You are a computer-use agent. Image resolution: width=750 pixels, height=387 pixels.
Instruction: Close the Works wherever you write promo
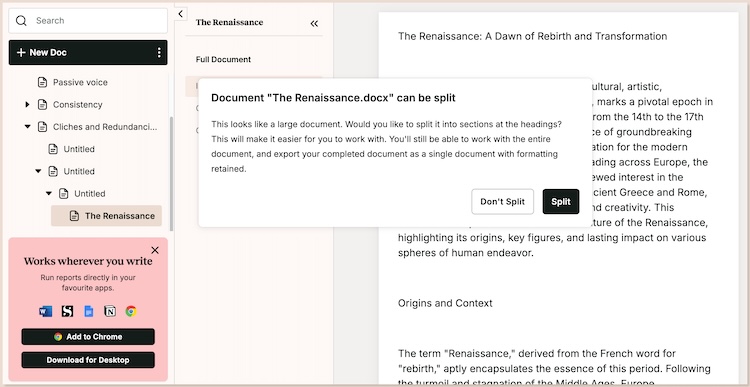point(155,250)
